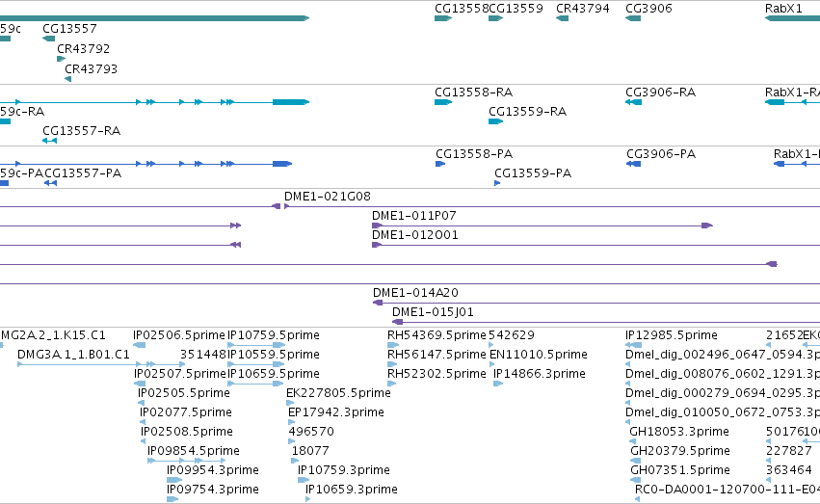
Task: Click the CR43793 gene label
Action: (91, 69)
